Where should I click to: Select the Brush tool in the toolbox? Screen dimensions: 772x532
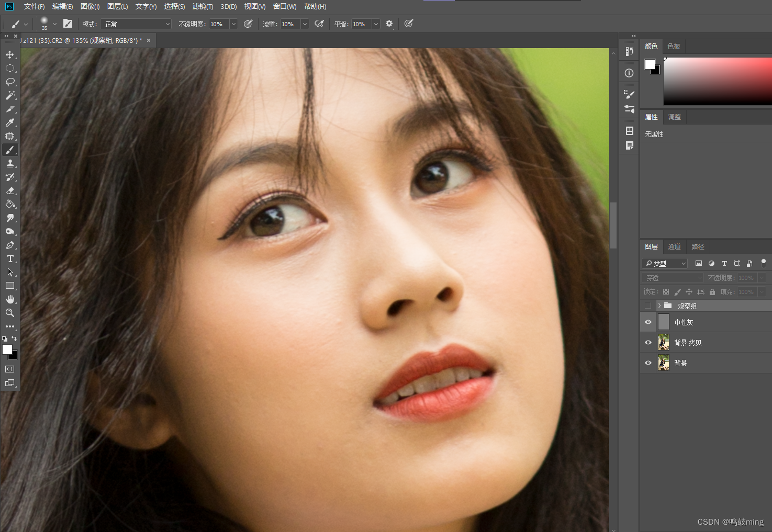(10, 150)
